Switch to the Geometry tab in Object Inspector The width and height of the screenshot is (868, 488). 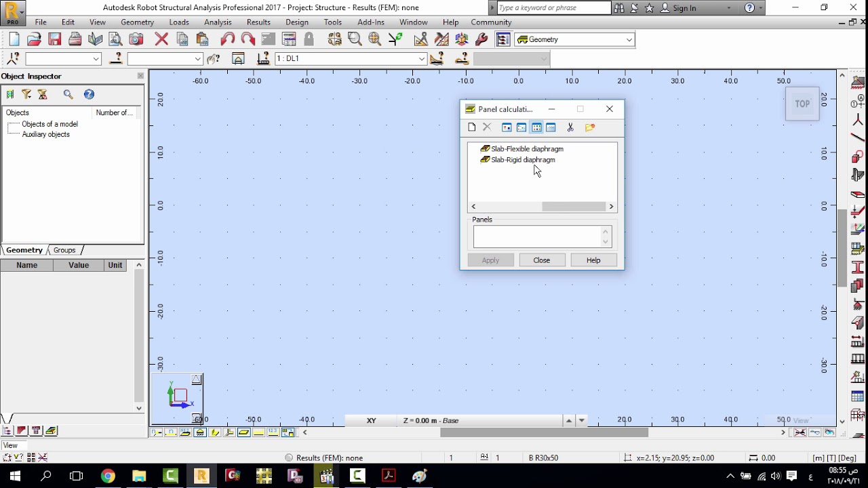[24, 250]
